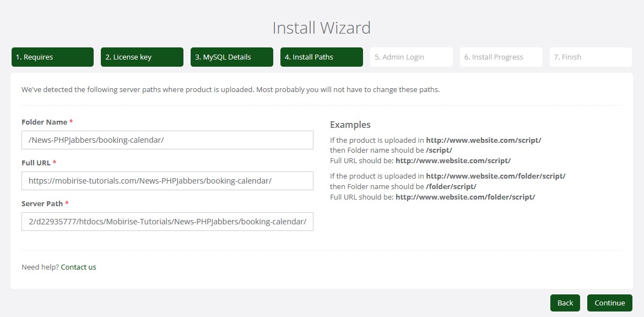Image resolution: width=644 pixels, height=317 pixels.
Task: Click the bold /folder/script/ example folder name
Action: click(451, 186)
